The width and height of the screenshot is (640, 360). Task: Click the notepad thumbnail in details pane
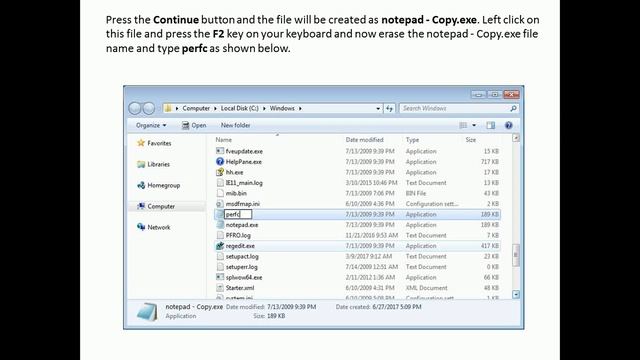[x=147, y=312]
